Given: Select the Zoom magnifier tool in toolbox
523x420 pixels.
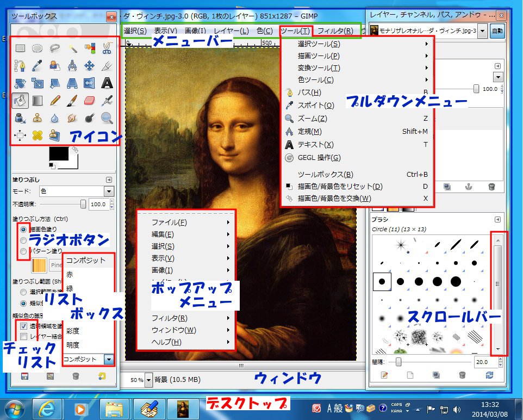Looking at the screenshot, I should 107,118.
